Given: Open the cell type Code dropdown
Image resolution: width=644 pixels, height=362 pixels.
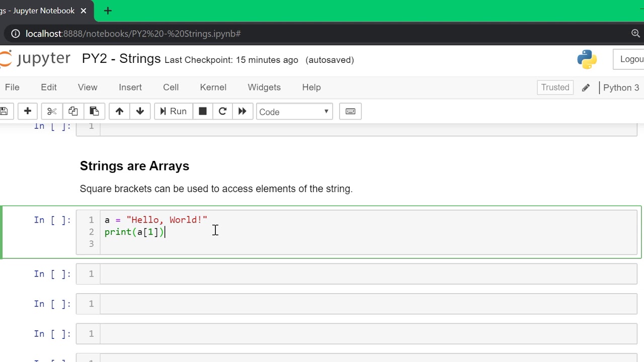Looking at the screenshot, I should tap(294, 112).
